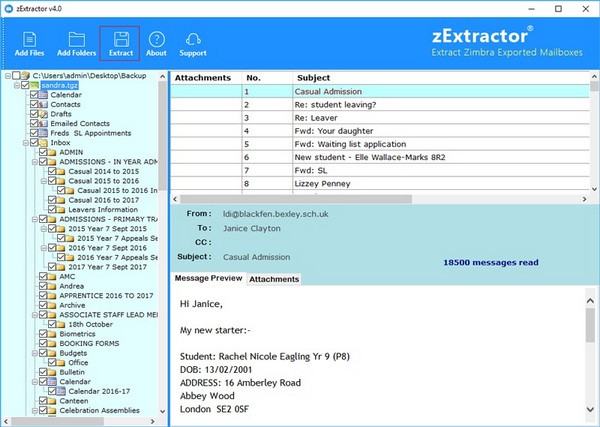
Task: Open the Celebration Assemblies folder
Action: 99,410
